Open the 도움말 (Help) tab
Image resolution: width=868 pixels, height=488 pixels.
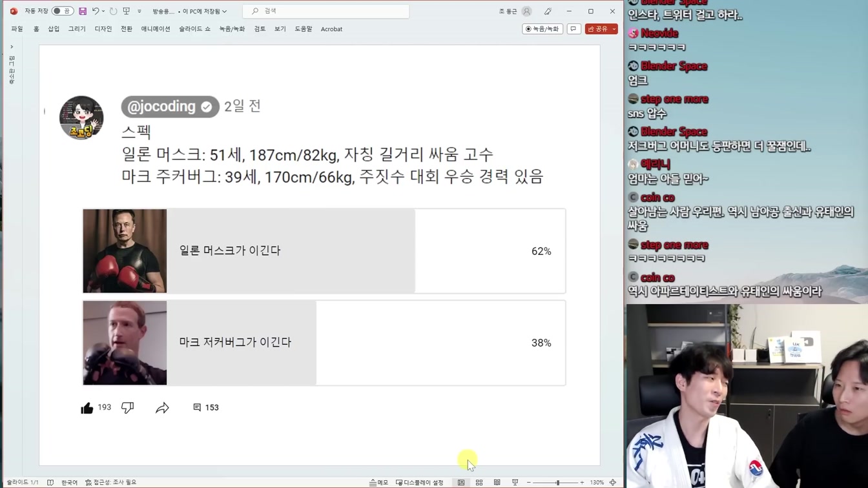(304, 29)
